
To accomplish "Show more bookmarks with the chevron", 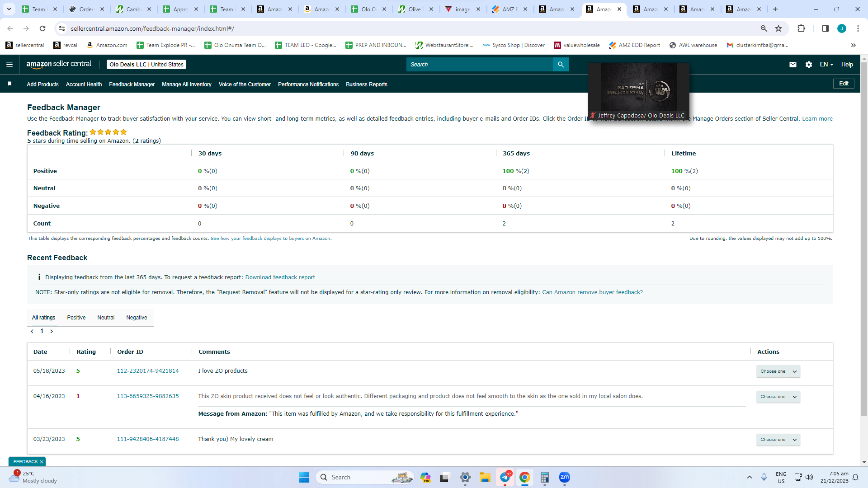I will [x=853, y=45].
